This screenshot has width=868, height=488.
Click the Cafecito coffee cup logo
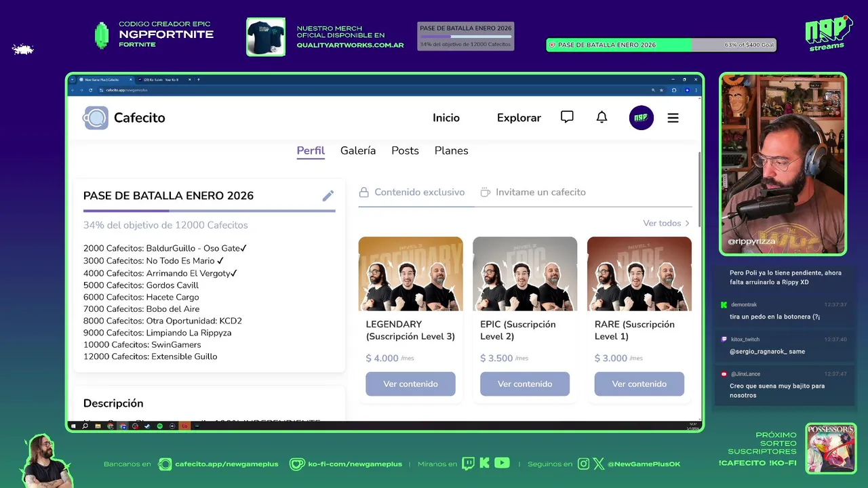click(96, 118)
